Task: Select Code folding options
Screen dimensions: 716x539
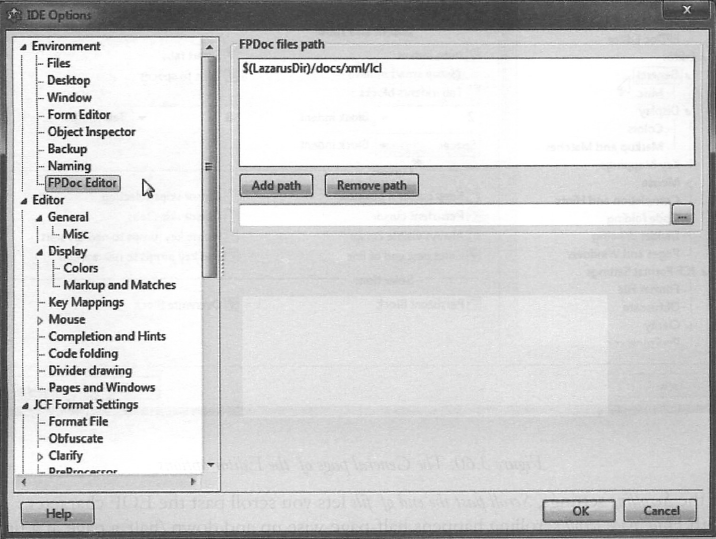Action: click(83, 353)
